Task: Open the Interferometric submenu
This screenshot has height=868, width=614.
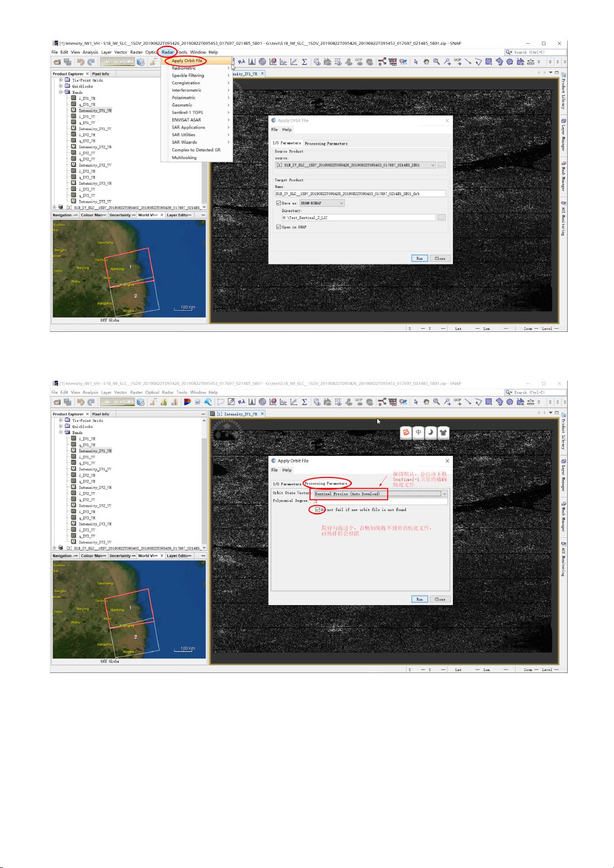Action: point(197,90)
